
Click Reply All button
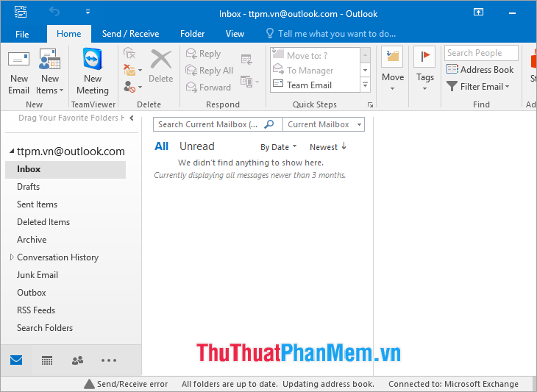point(209,71)
